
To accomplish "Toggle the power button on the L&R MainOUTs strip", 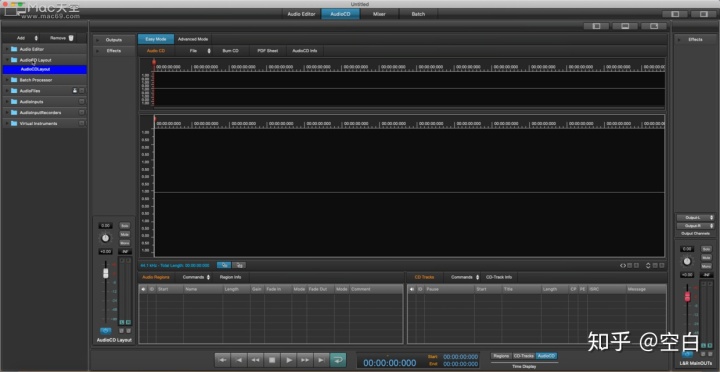I will click(x=687, y=354).
